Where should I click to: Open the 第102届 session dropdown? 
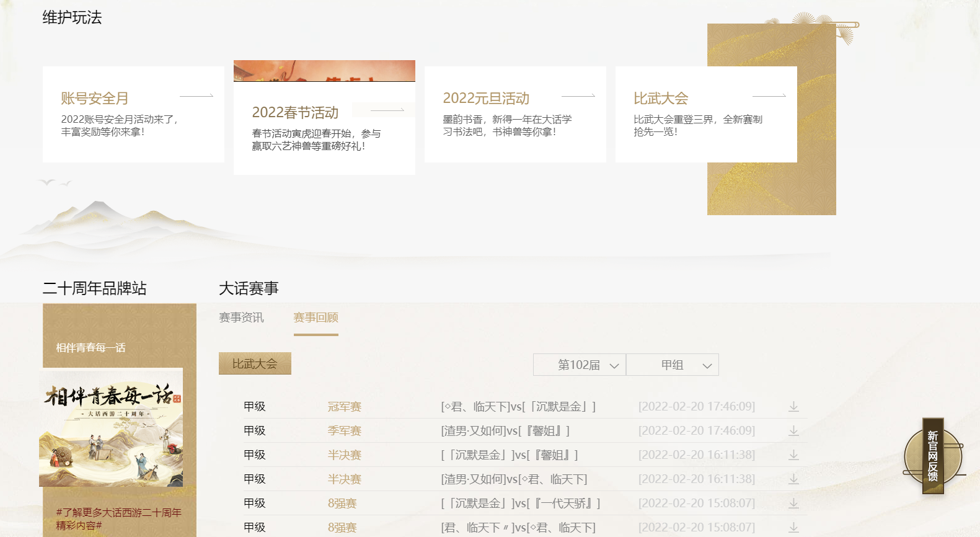click(580, 365)
